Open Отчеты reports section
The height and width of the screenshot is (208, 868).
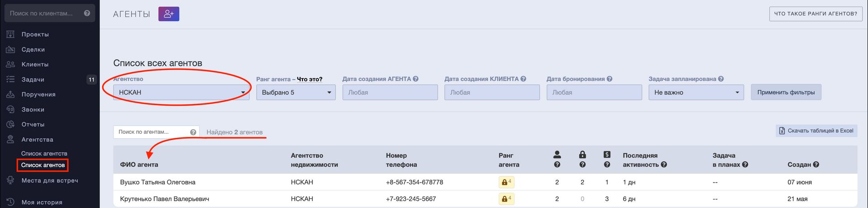[x=33, y=124]
